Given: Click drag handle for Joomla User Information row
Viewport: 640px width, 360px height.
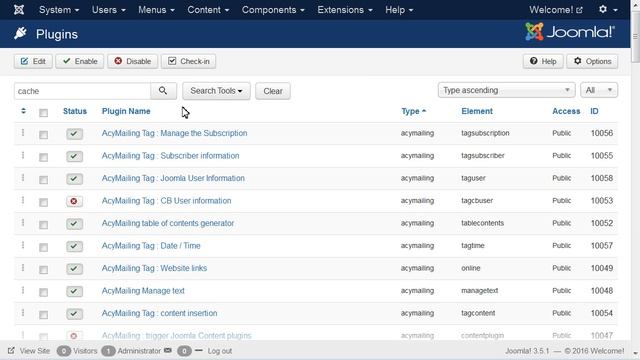Looking at the screenshot, I should tap(23, 178).
